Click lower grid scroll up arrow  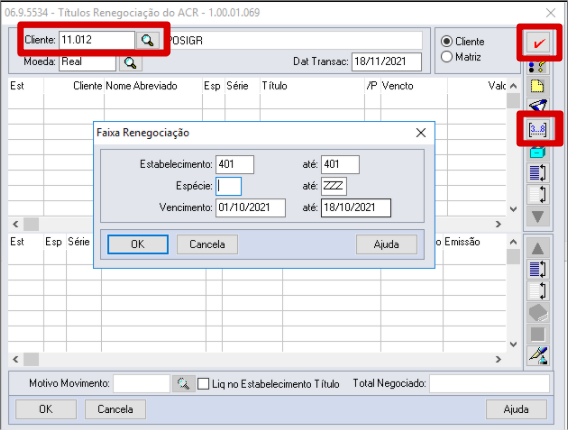click(x=513, y=242)
